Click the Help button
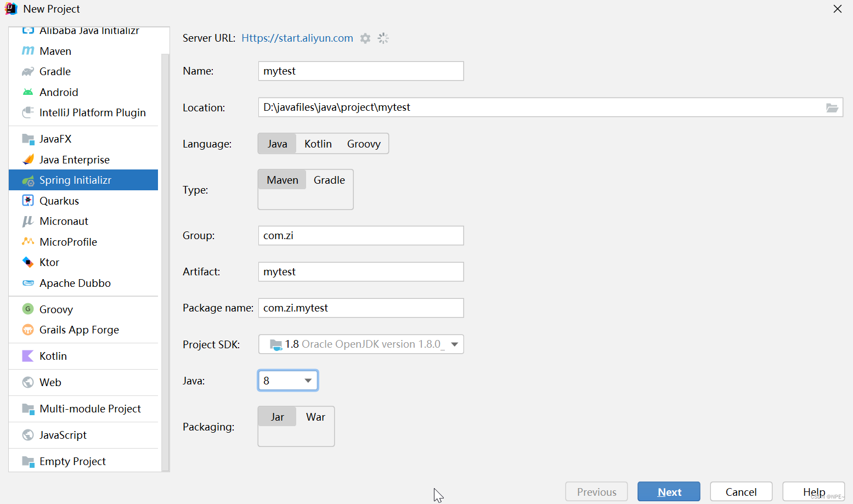Viewport: 853px width, 504px height. click(x=814, y=492)
